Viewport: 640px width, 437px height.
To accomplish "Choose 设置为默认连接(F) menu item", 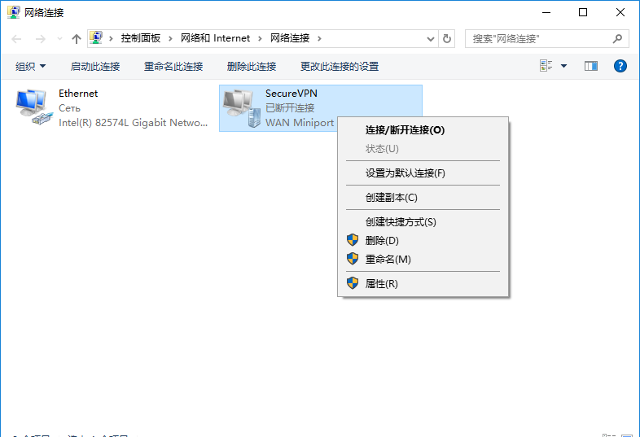I will pyautogui.click(x=423, y=173).
